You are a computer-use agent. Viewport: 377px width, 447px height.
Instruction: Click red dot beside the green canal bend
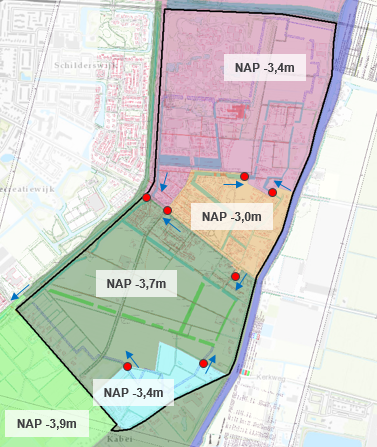click(x=147, y=198)
